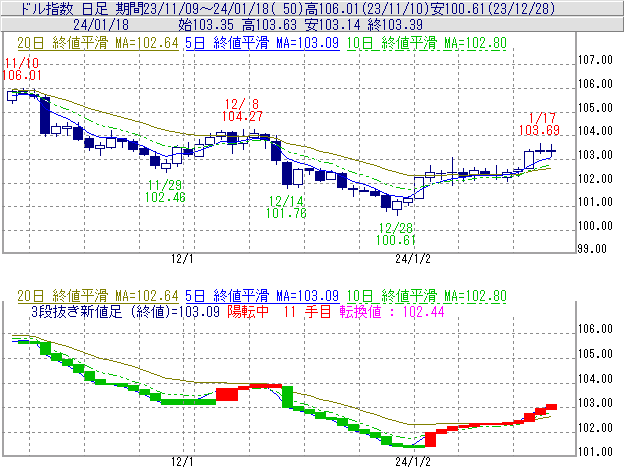This screenshot has width=624, height=475.
Task: Click the 24/1/2 date label below lower chart
Action: [413, 462]
